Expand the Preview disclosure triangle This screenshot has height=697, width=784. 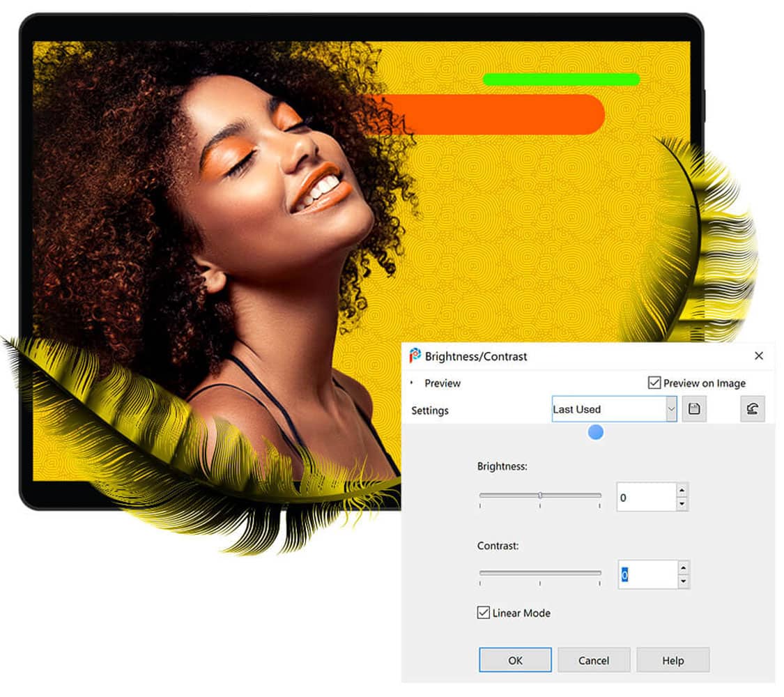click(411, 383)
